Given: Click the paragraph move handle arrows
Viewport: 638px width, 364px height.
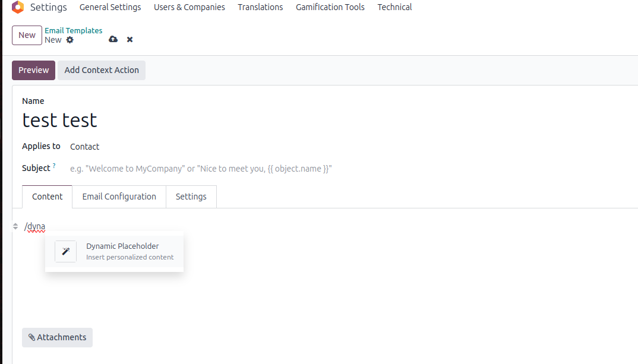Looking at the screenshot, I should pos(15,226).
